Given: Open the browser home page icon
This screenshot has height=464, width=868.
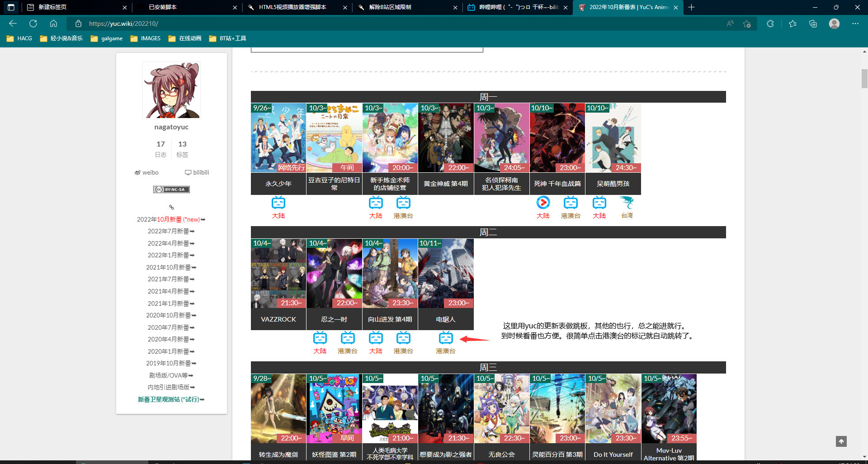Looking at the screenshot, I should pyautogui.click(x=53, y=24).
